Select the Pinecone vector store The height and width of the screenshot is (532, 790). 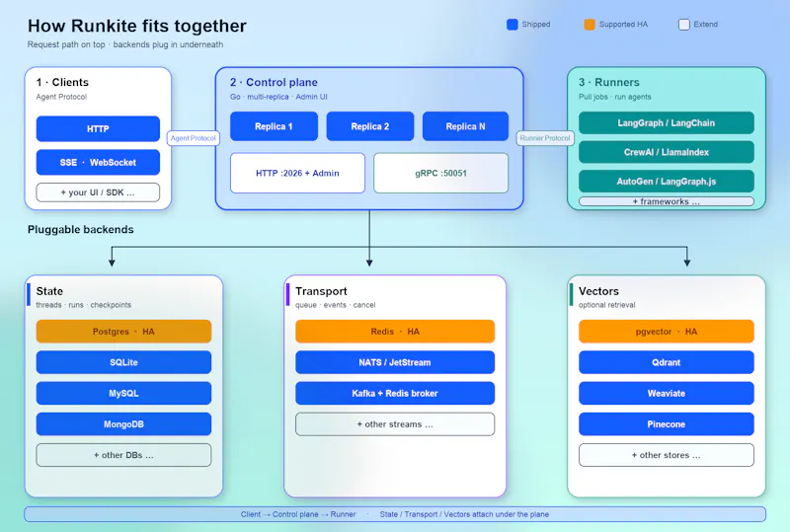tap(666, 424)
